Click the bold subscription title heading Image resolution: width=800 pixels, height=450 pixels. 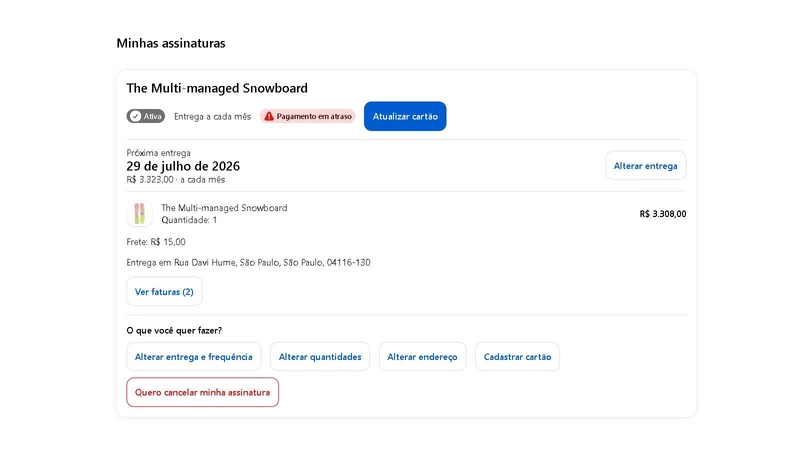pyautogui.click(x=217, y=88)
